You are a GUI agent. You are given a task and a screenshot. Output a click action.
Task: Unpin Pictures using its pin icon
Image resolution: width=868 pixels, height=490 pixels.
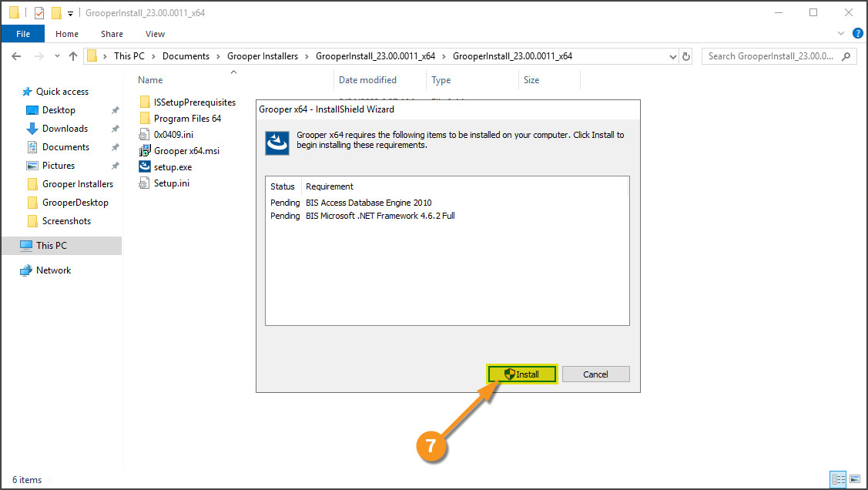116,166
